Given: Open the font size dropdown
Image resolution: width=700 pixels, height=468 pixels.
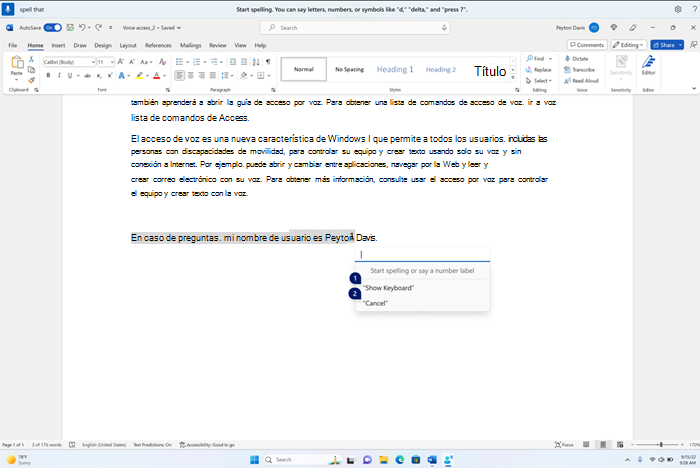Looking at the screenshot, I should pyautogui.click(x=112, y=62).
